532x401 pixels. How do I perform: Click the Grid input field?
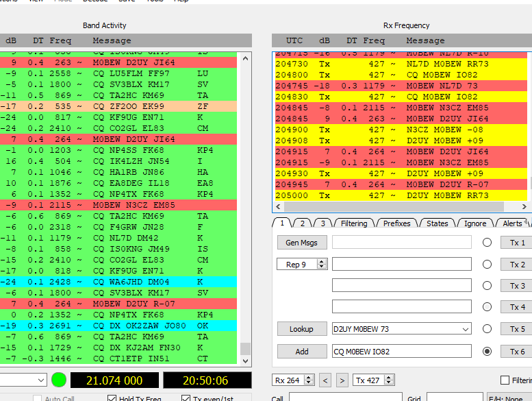(455, 397)
